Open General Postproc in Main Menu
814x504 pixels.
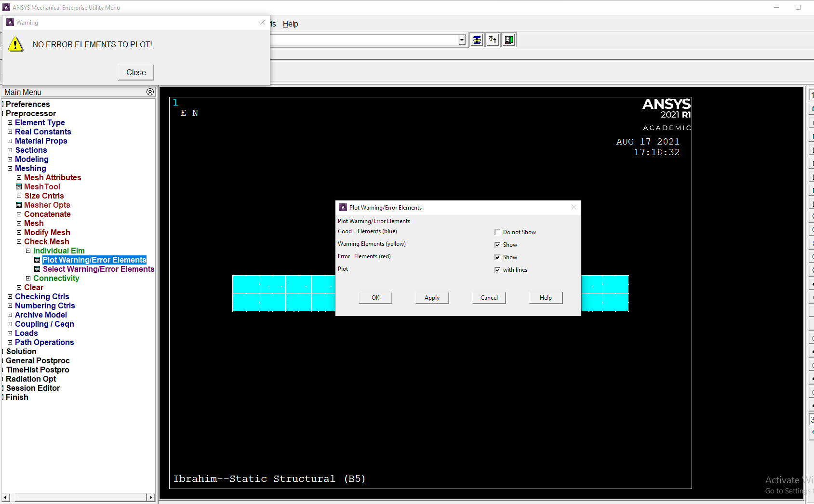coord(38,361)
